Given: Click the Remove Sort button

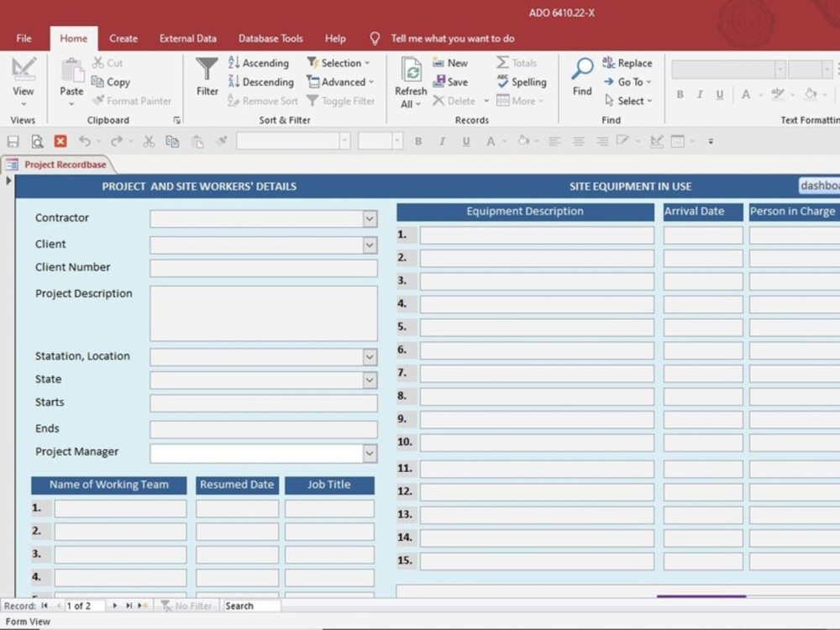Looking at the screenshot, I should pos(262,101).
